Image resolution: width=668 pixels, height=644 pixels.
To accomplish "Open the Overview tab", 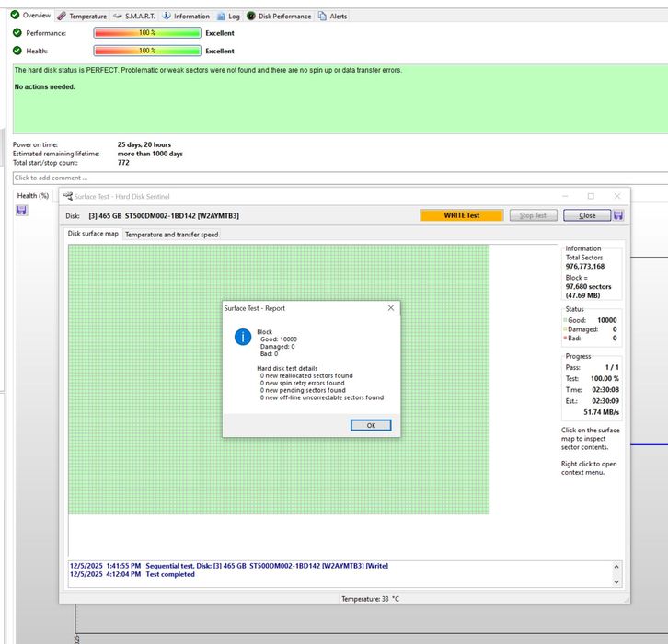I will click(x=31, y=16).
